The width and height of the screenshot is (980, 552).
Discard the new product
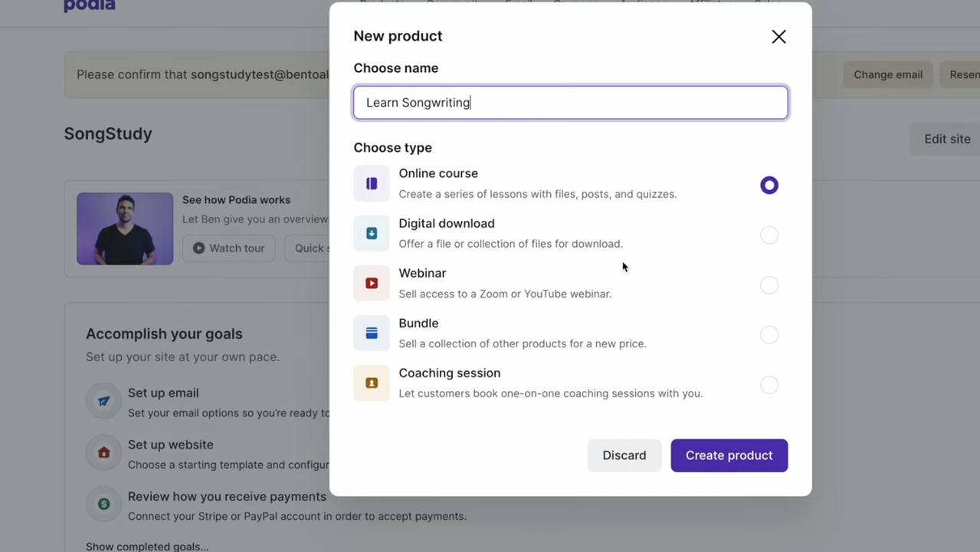[x=624, y=455]
